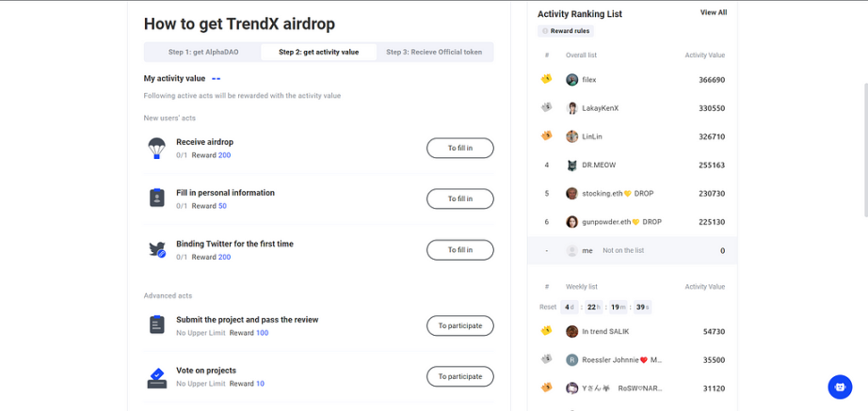Screen dimensions: 868x411
Task: Click the grey 'me' placeholder avatar
Action: pyautogui.click(x=571, y=250)
